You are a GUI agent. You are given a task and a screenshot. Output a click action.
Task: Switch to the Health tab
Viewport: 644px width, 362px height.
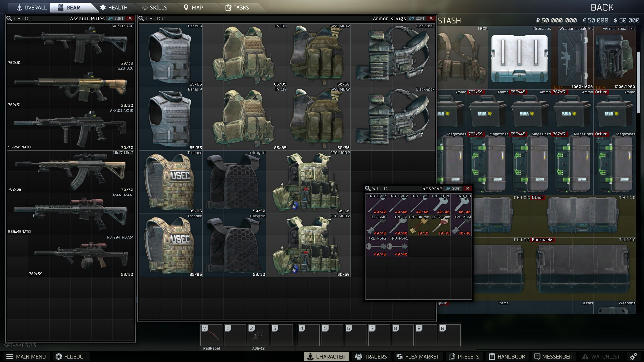pos(114,8)
